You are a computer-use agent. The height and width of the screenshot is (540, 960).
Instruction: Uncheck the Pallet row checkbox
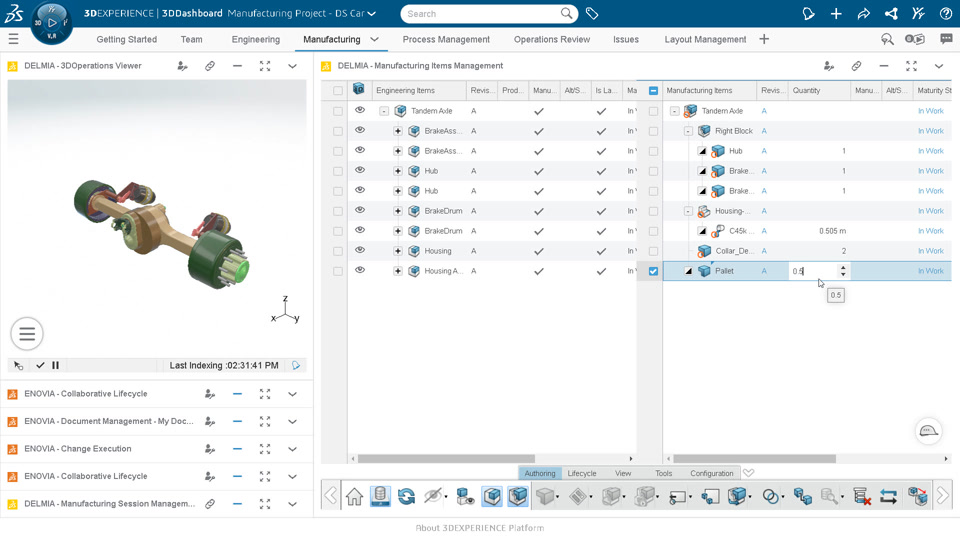pyautogui.click(x=653, y=271)
